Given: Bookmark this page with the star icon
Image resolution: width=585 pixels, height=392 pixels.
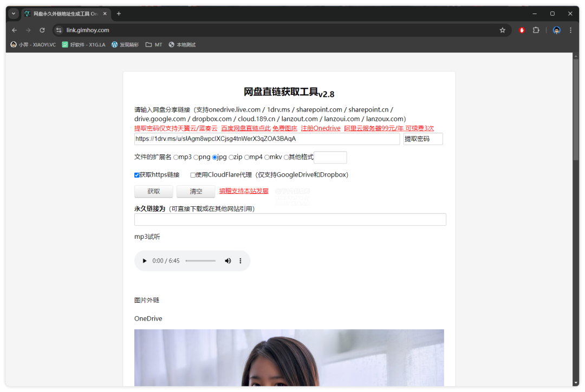Looking at the screenshot, I should click(502, 30).
